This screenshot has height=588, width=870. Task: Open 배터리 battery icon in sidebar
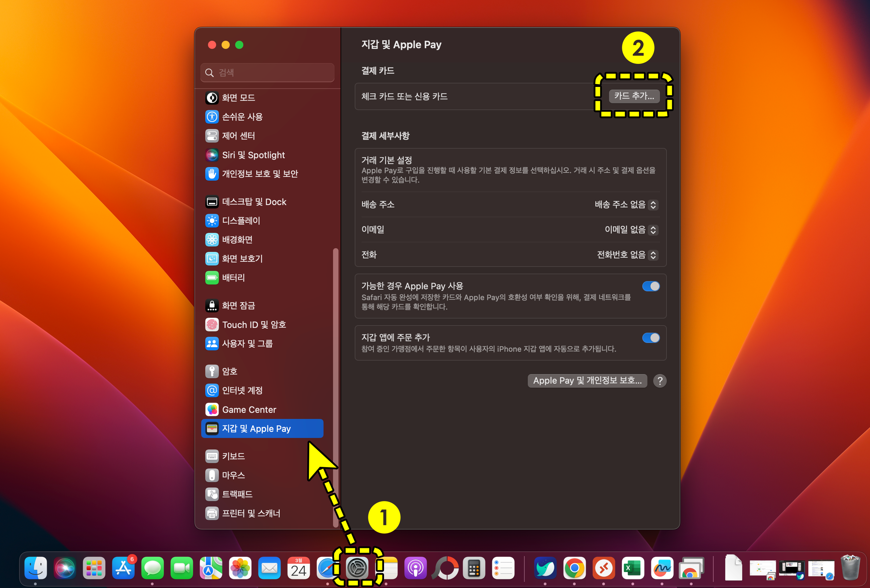pos(212,278)
